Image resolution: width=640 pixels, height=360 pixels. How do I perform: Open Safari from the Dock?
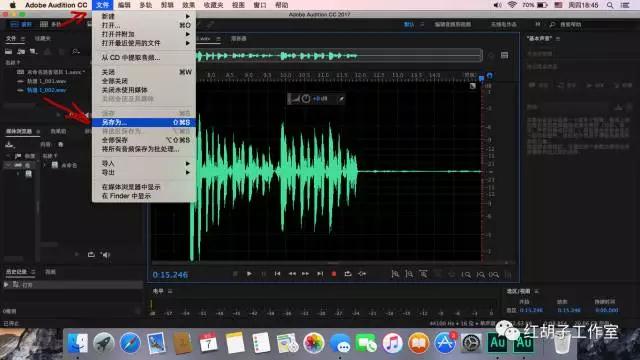130,343
